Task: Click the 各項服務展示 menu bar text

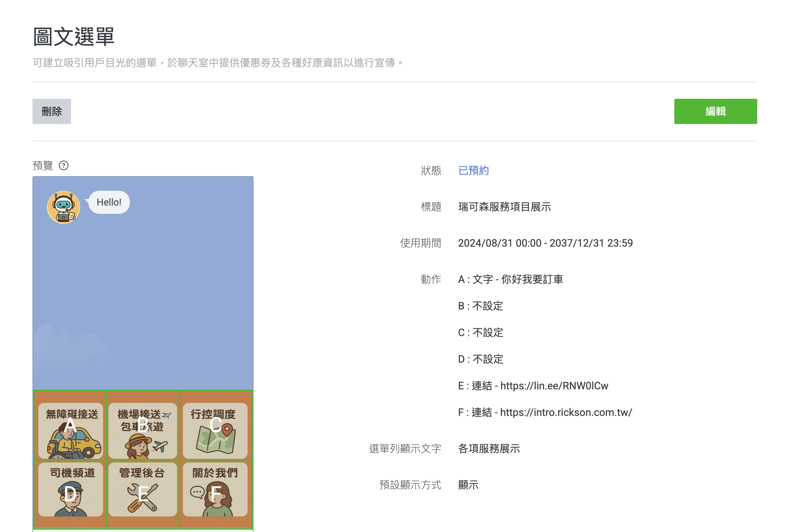Action: tap(489, 448)
